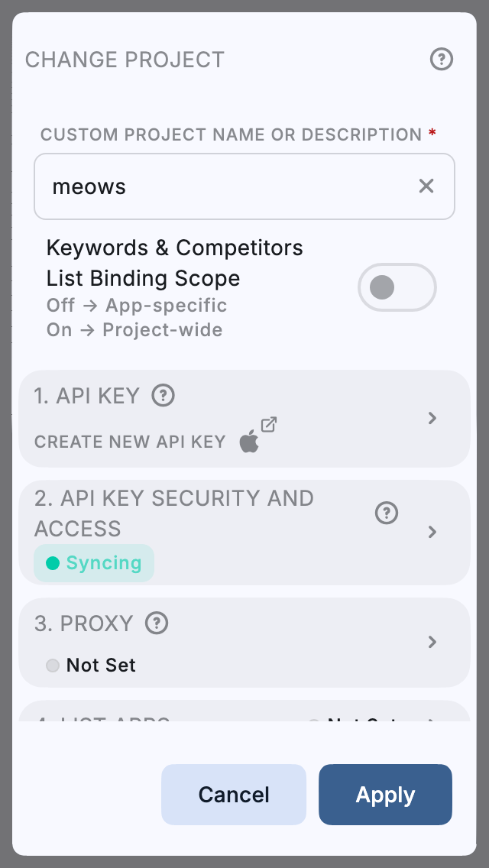
Task: Click the Apple logo icon
Action: pyautogui.click(x=249, y=442)
